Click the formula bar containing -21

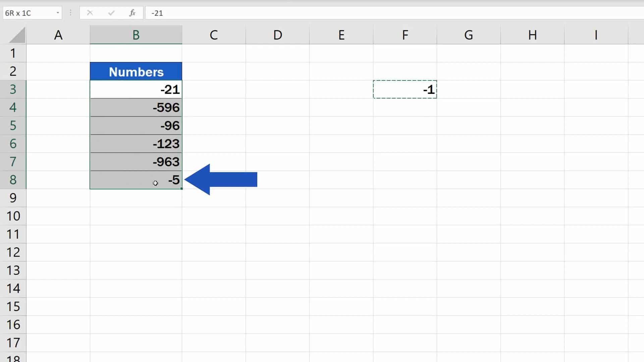click(235, 13)
